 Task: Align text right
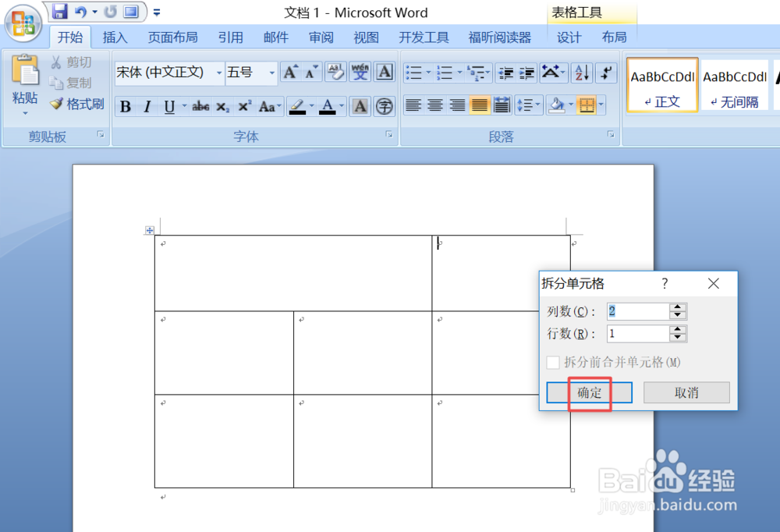pos(458,105)
